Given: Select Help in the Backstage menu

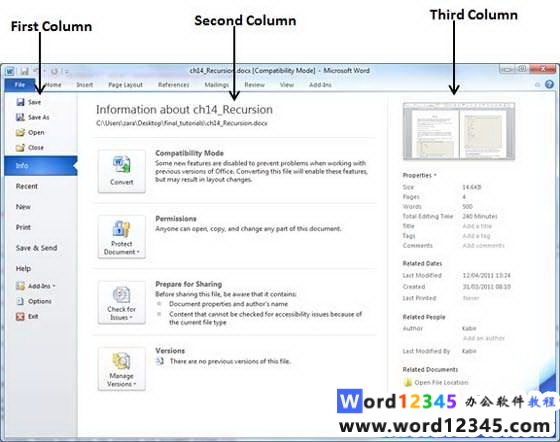Looking at the screenshot, I should [23, 268].
